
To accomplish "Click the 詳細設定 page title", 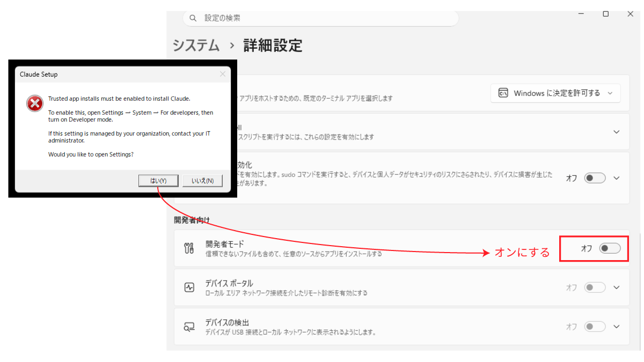I will pos(273,45).
